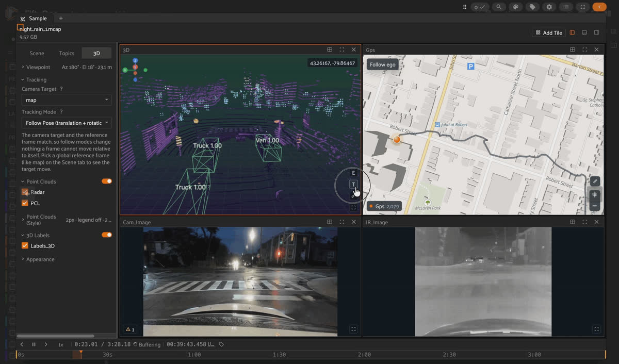Collapse the Point Clouds section
This screenshot has height=364, width=619.
tap(39, 181)
